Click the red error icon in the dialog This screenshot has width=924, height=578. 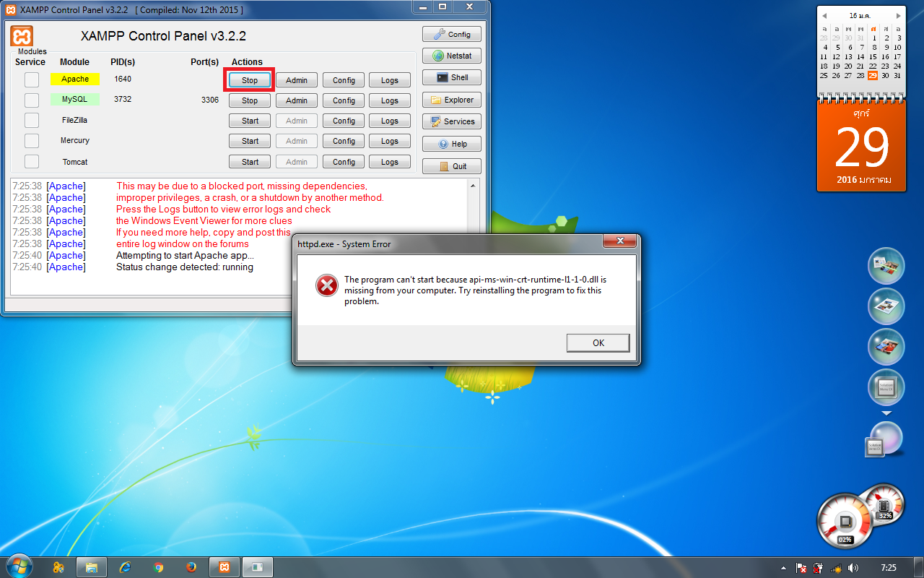(326, 286)
